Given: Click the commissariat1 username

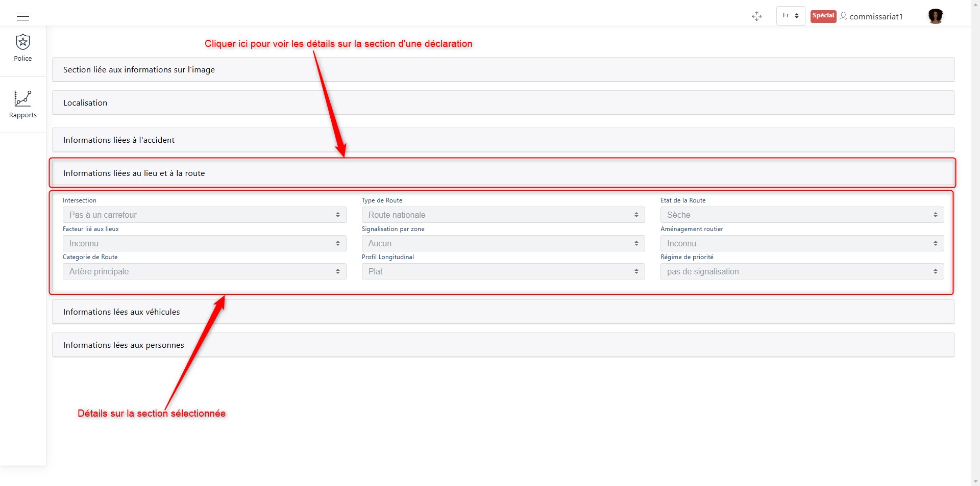Looking at the screenshot, I should point(876,17).
